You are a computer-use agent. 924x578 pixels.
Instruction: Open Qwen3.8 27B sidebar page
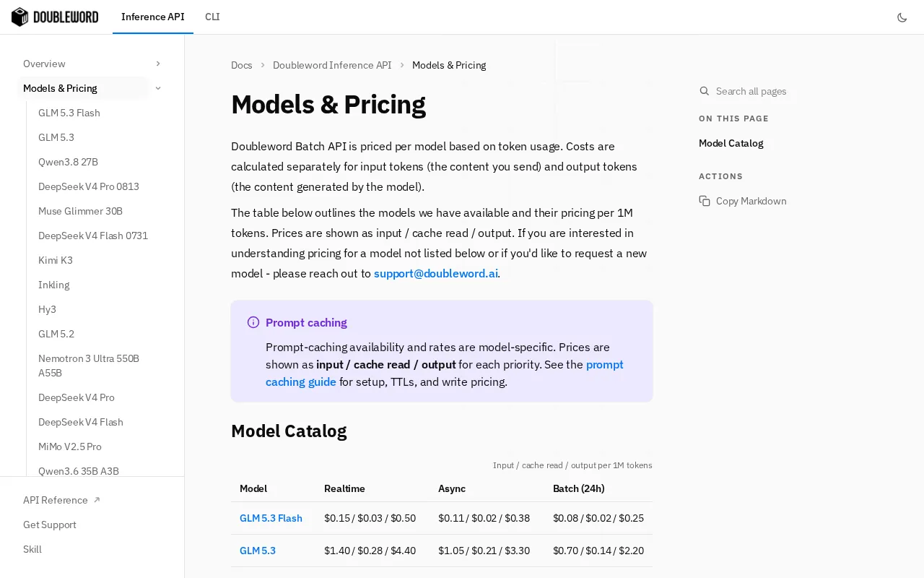pyautogui.click(x=68, y=162)
